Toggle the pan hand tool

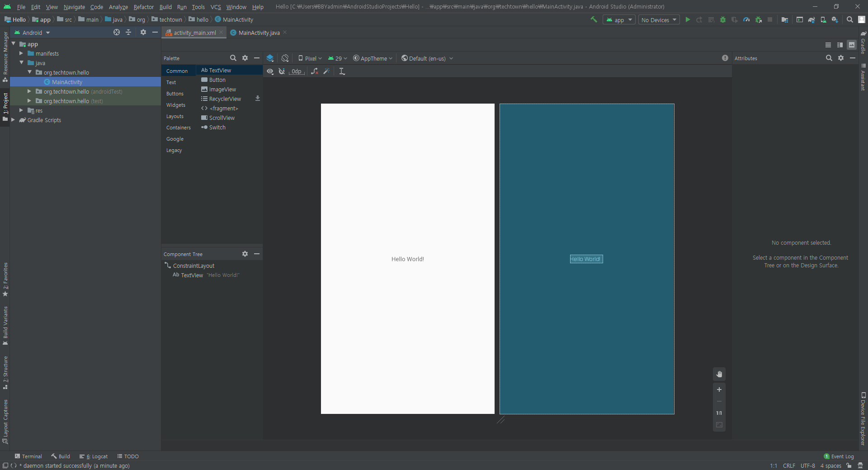pos(719,374)
